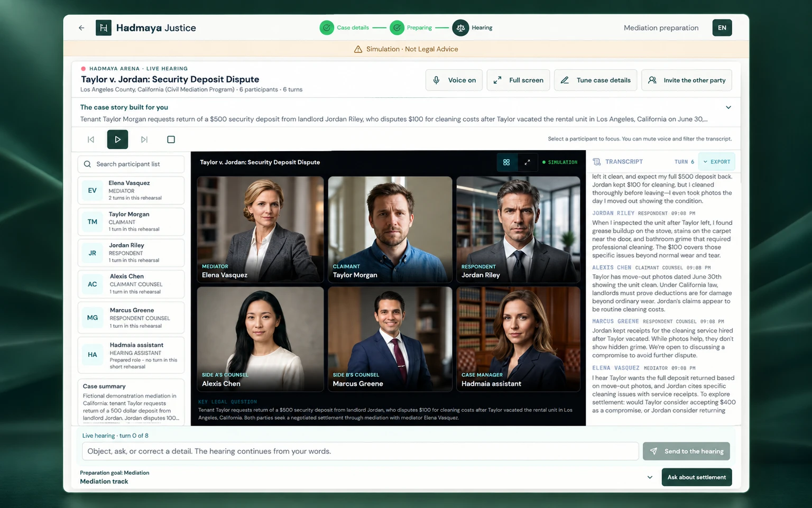Open Full screen mode
This screenshot has width=812, height=508.
pyautogui.click(x=519, y=80)
